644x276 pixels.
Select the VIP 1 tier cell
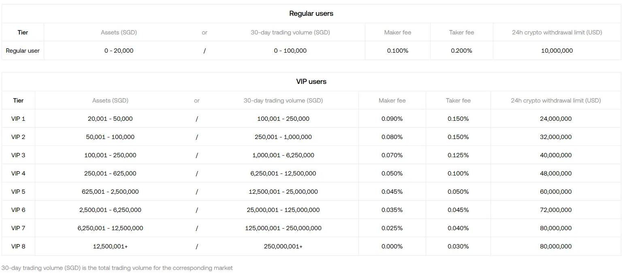(x=18, y=119)
